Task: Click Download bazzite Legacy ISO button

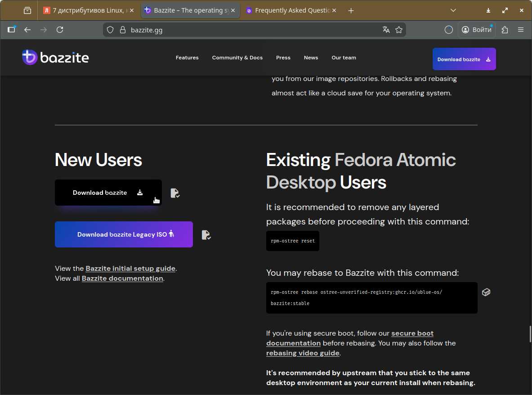Action: coord(124,234)
